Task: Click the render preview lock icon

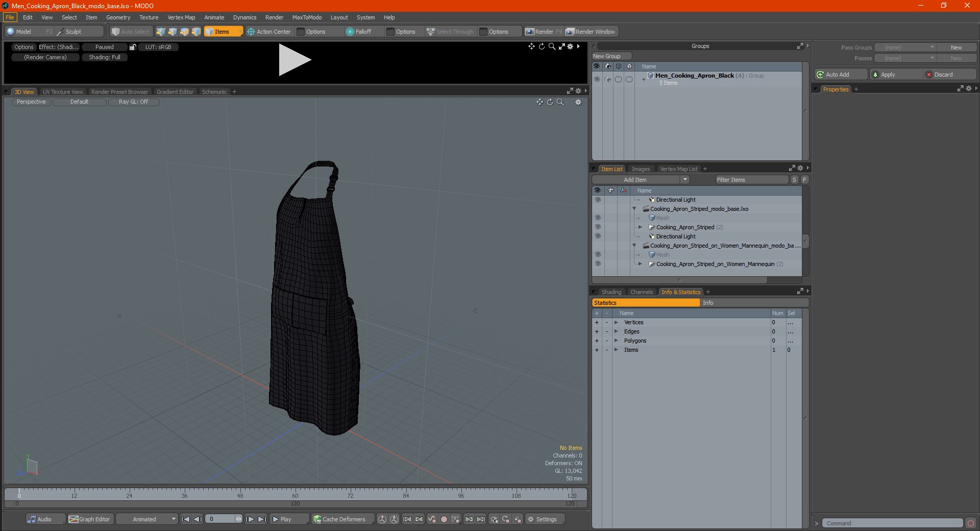Action: pos(133,47)
